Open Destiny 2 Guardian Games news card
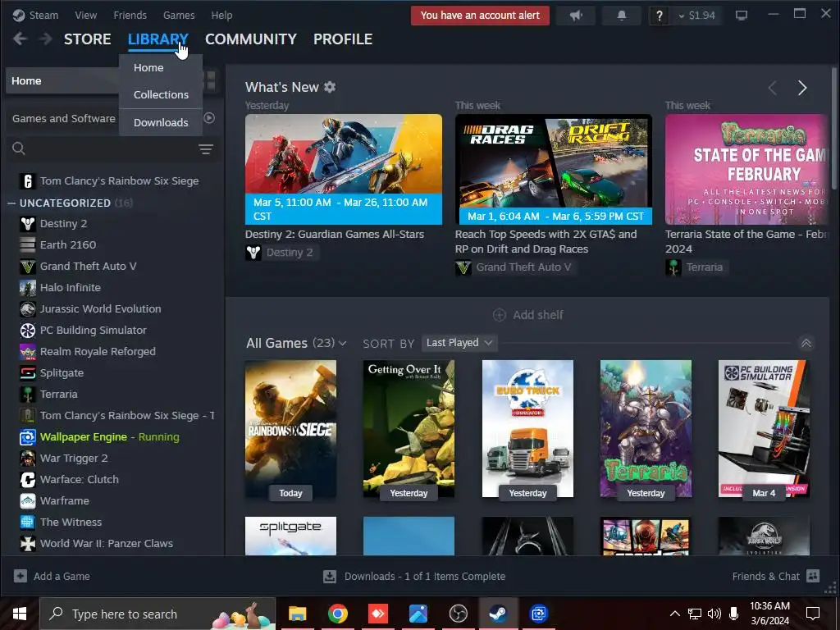This screenshot has width=840, height=630. pyautogui.click(x=344, y=169)
